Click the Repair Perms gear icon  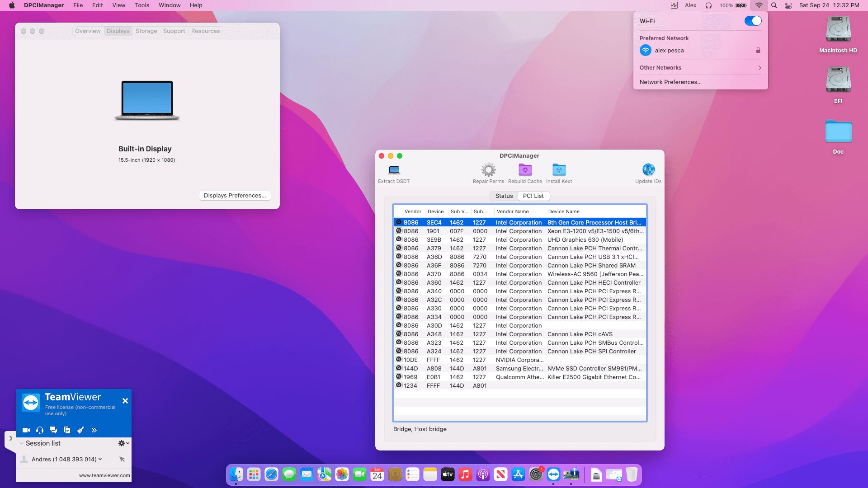(488, 170)
